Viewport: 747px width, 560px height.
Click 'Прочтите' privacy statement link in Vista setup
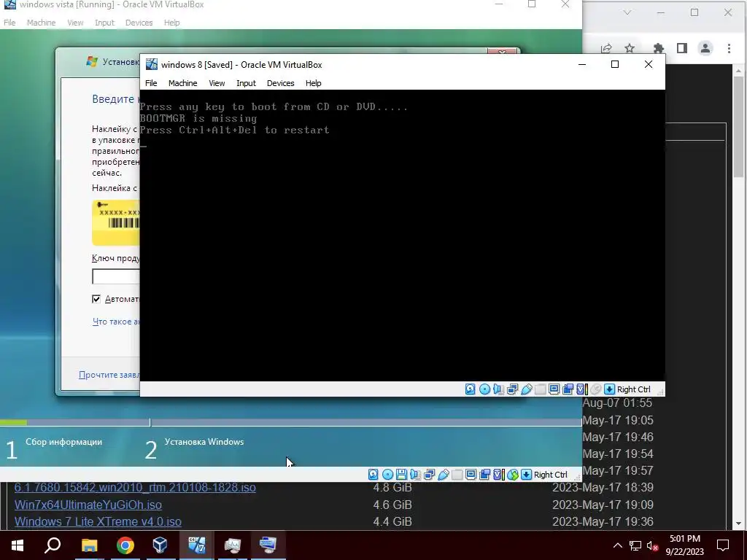coord(109,375)
